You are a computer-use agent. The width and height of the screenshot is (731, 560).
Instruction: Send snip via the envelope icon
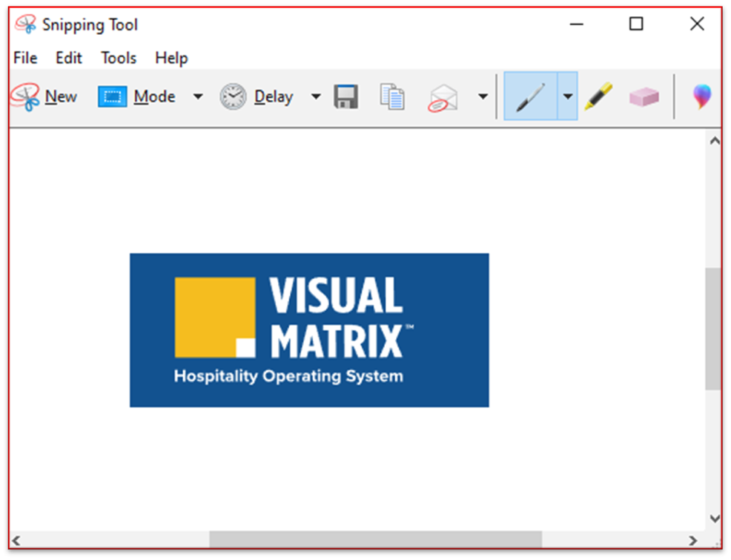tap(443, 98)
